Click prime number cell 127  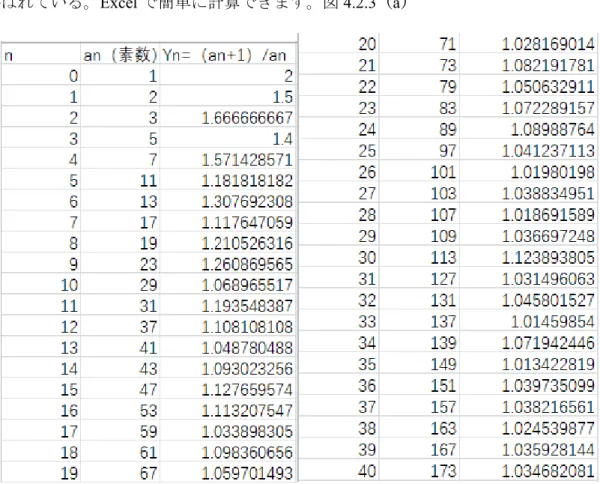pyautogui.click(x=419, y=279)
